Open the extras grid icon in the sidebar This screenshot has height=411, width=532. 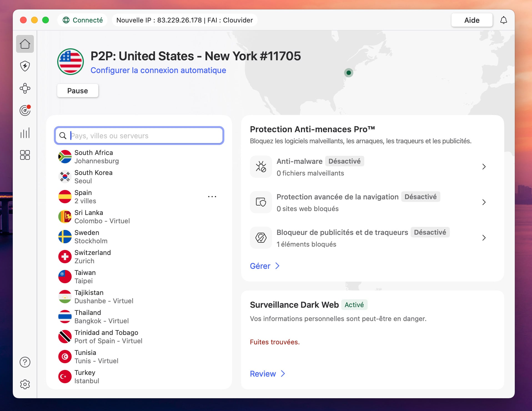point(25,155)
